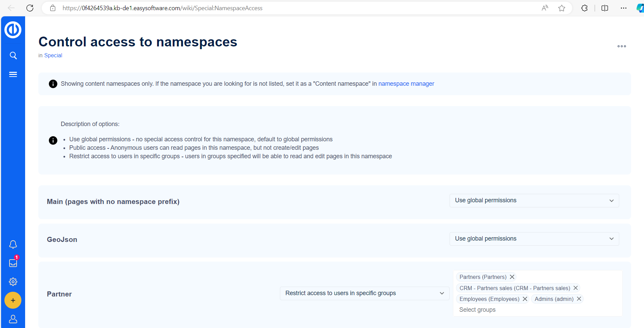Open the inbox with unread badge
Screen dimensions: 644x328
click(x=13, y=263)
